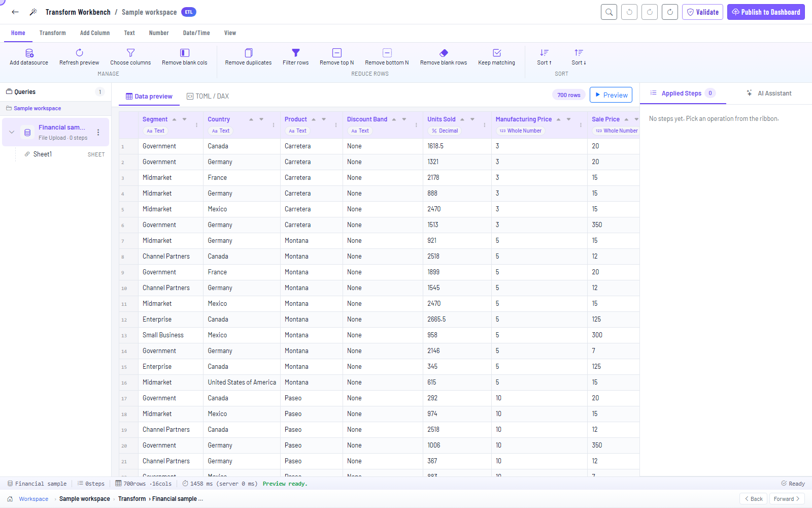Switch to the Transform ribbon tab
Screen dimensions: 812x508
coord(53,33)
